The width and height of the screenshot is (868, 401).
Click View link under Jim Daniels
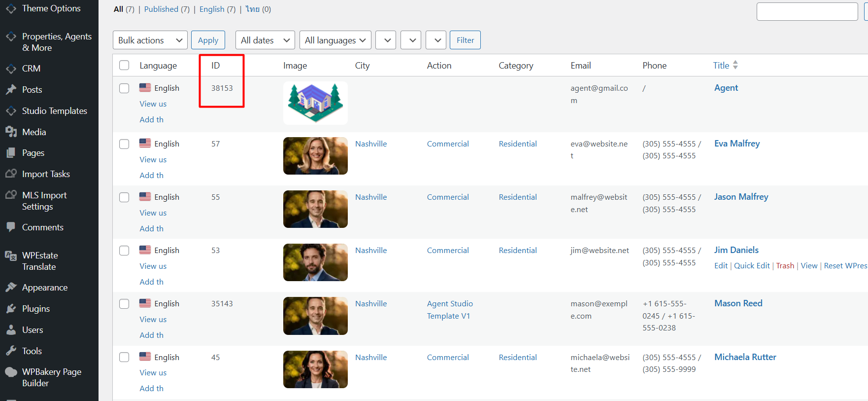coord(809,265)
